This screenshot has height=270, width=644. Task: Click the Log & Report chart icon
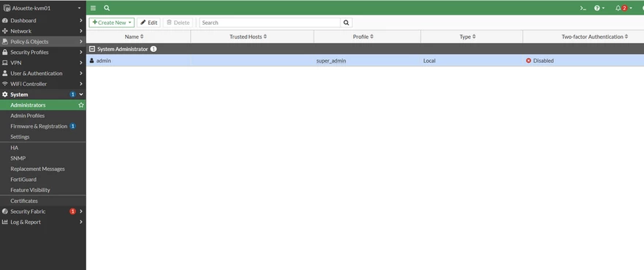click(x=5, y=222)
